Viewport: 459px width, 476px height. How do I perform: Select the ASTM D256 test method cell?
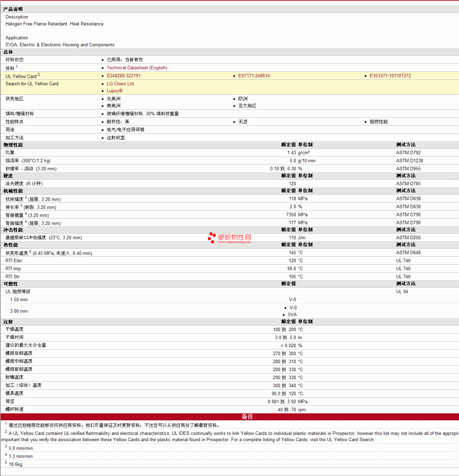tap(408, 238)
